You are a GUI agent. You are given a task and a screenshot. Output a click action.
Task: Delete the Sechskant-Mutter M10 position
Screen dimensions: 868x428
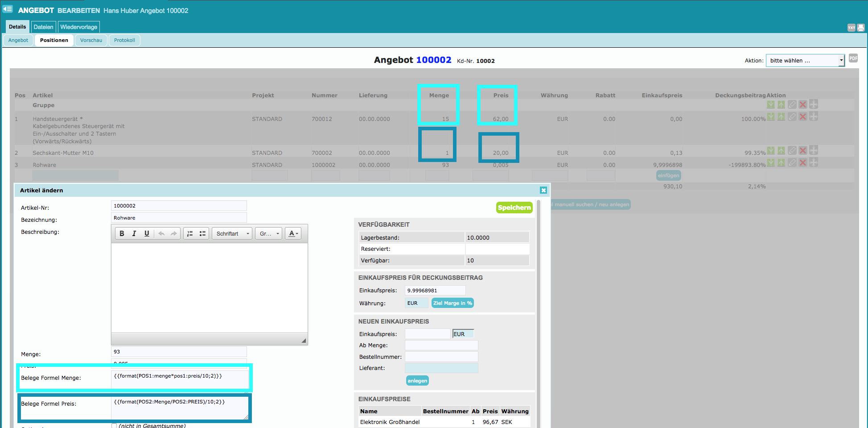(x=802, y=150)
